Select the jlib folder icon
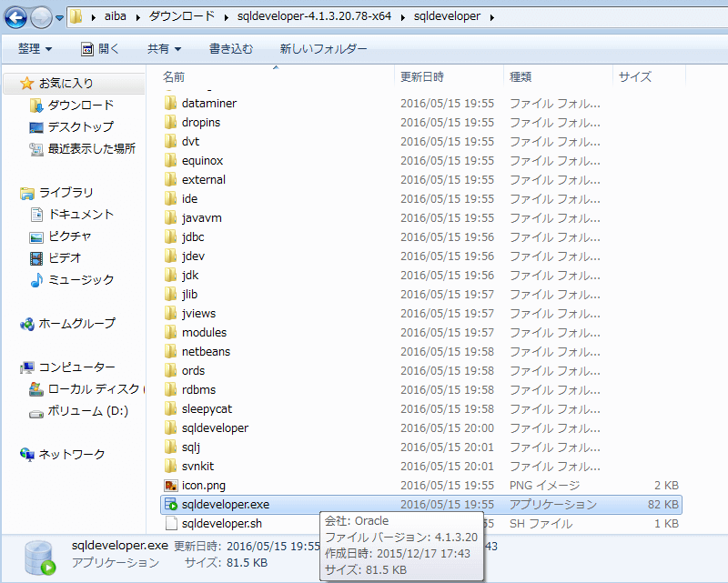 (x=171, y=294)
